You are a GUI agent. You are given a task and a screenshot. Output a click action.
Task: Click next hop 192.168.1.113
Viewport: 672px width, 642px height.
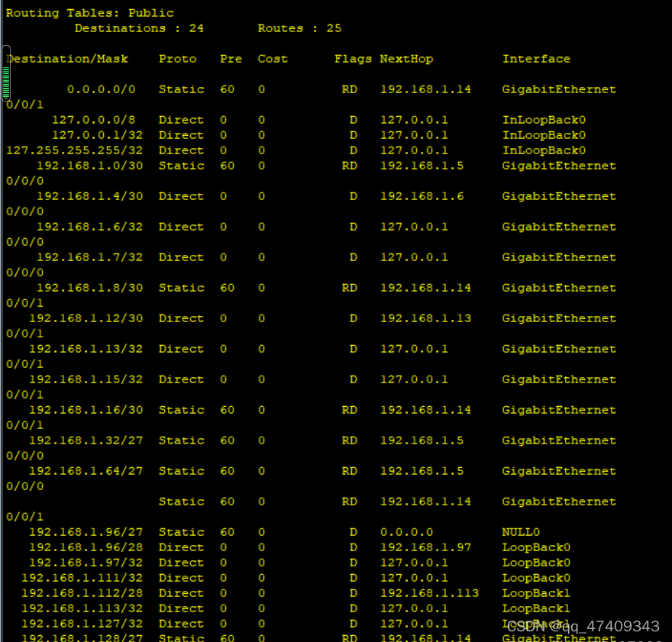[x=429, y=593]
